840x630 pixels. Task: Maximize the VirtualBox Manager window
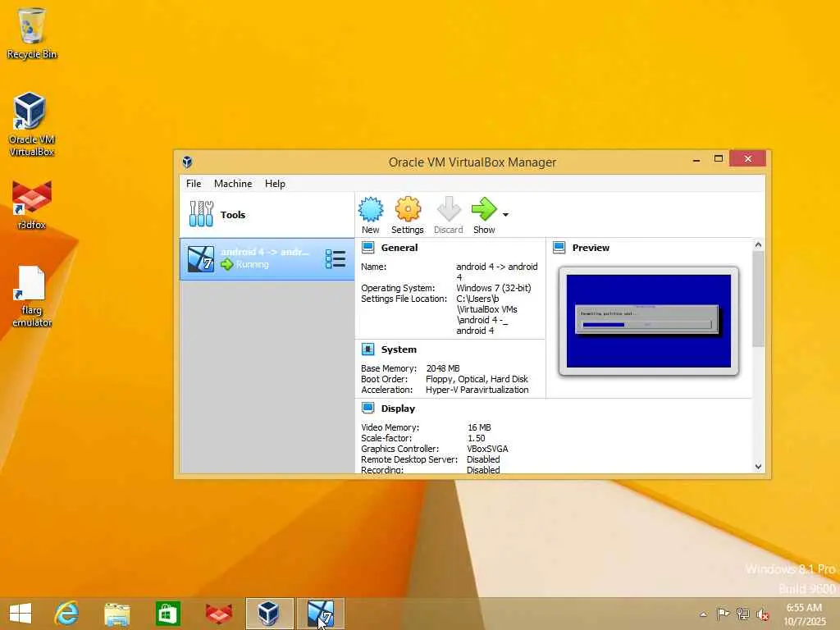pyautogui.click(x=719, y=158)
